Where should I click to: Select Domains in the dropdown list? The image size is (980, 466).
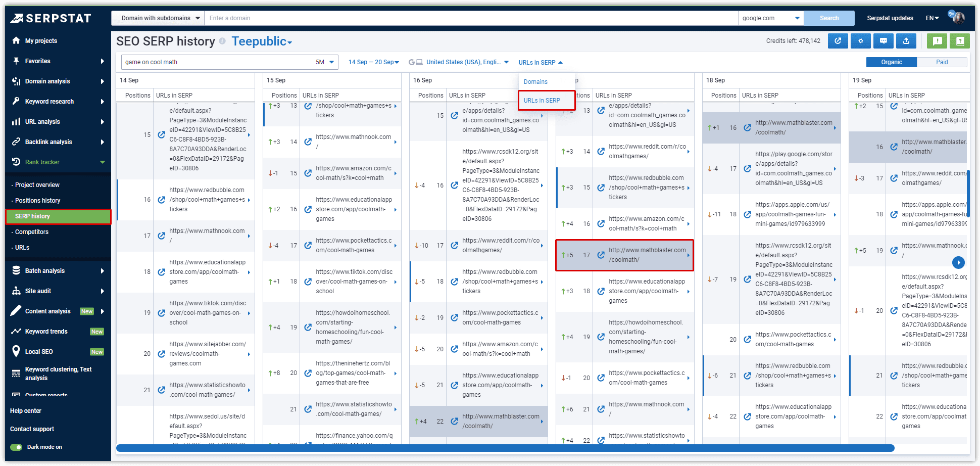point(535,82)
